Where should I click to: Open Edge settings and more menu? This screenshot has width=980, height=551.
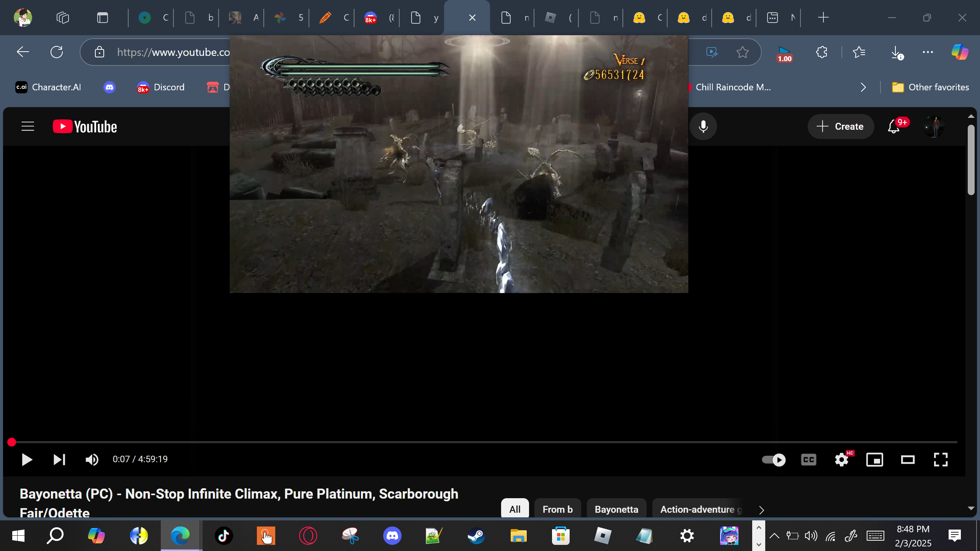click(x=928, y=52)
